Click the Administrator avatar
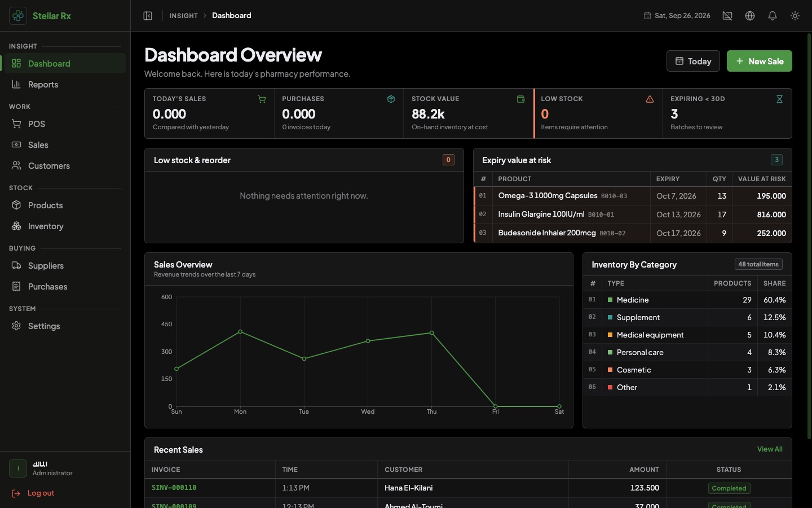This screenshot has height=508, width=812. point(18,468)
